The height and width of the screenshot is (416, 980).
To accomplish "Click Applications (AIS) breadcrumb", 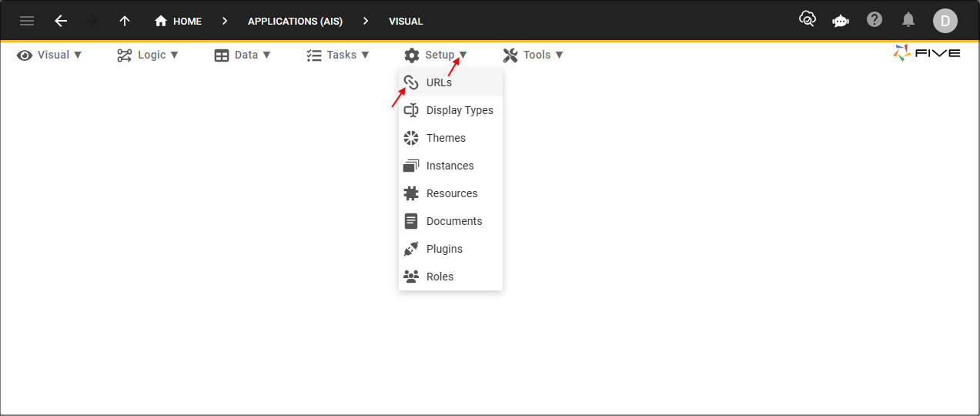I will point(295,21).
